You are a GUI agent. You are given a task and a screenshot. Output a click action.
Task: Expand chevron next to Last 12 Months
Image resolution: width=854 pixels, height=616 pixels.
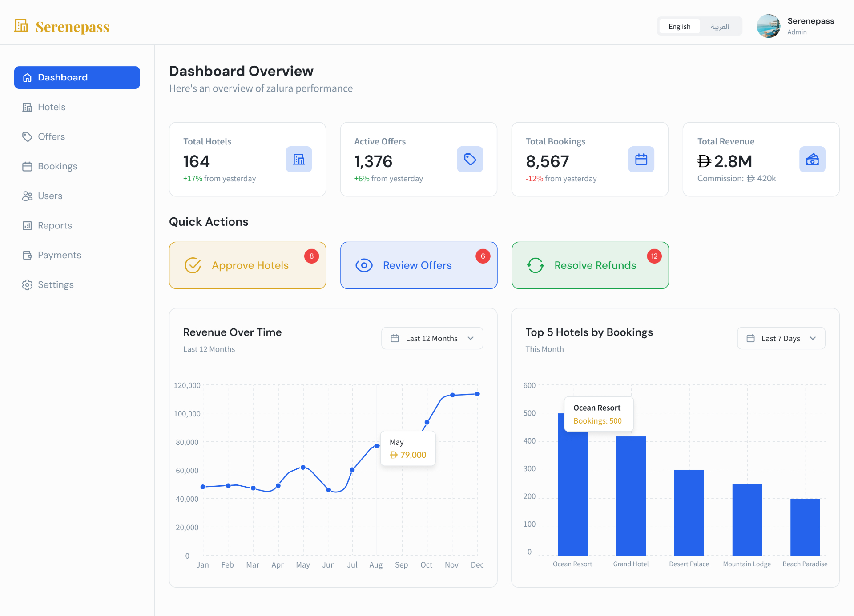[471, 339]
